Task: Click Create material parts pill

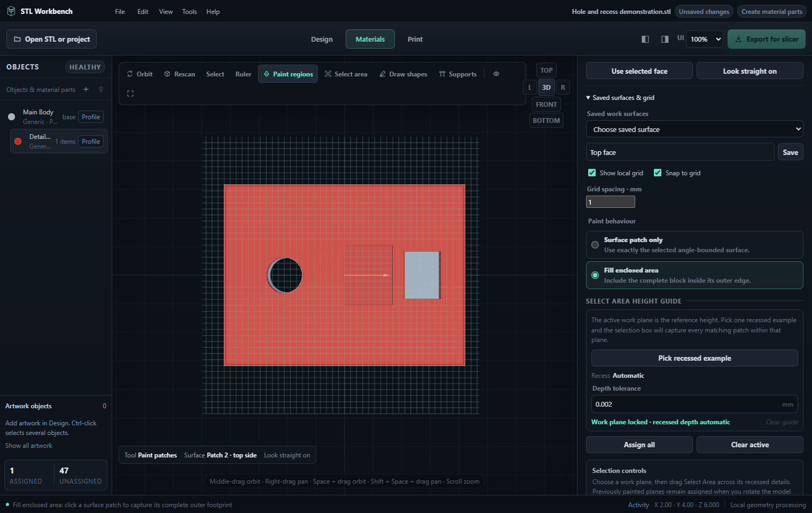Action: [772, 11]
